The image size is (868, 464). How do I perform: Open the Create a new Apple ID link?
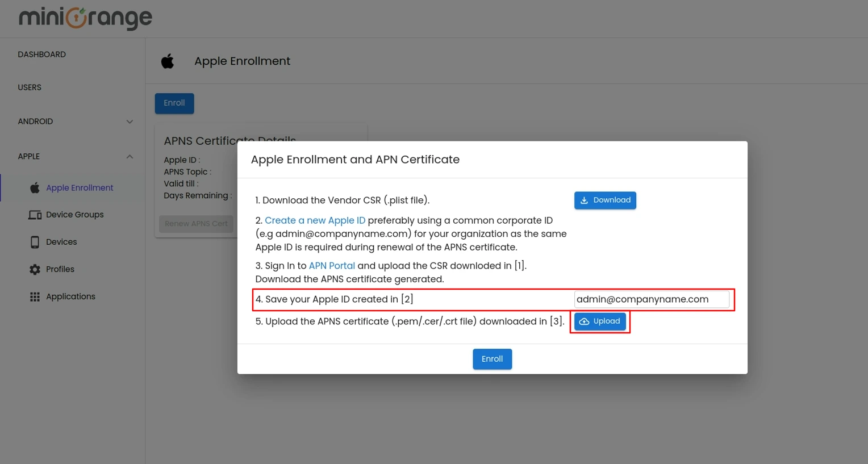(315, 220)
